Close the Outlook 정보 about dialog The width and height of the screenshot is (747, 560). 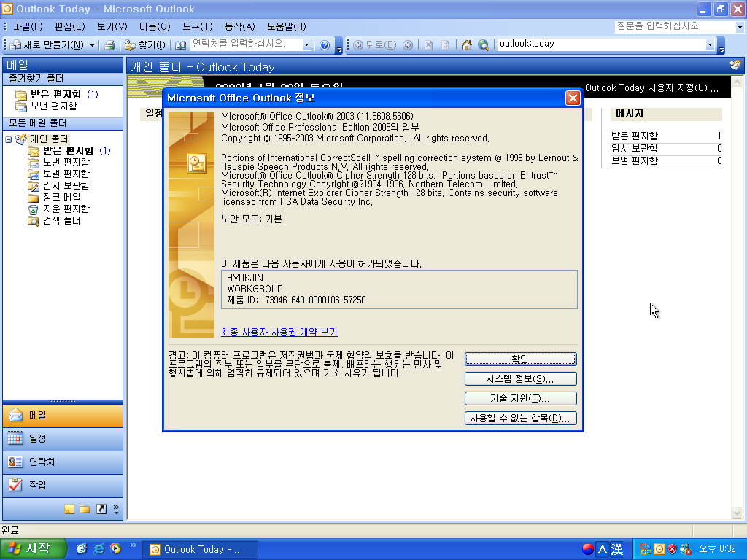(x=573, y=98)
